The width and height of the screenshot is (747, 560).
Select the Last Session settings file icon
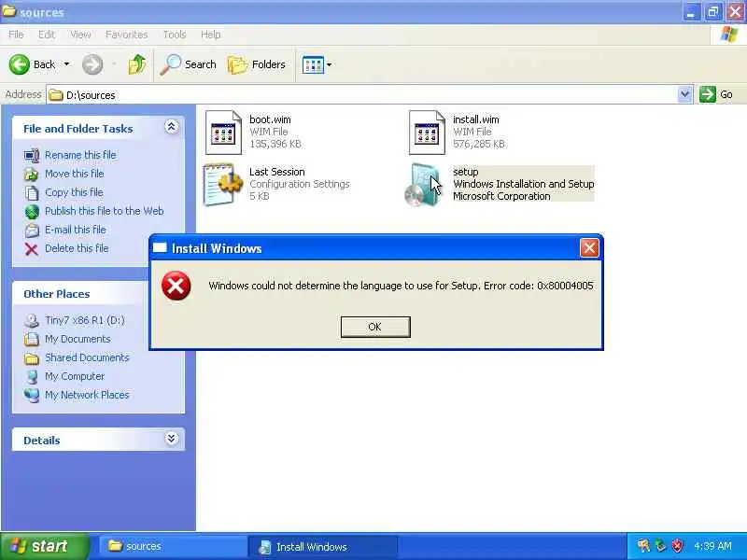223,185
